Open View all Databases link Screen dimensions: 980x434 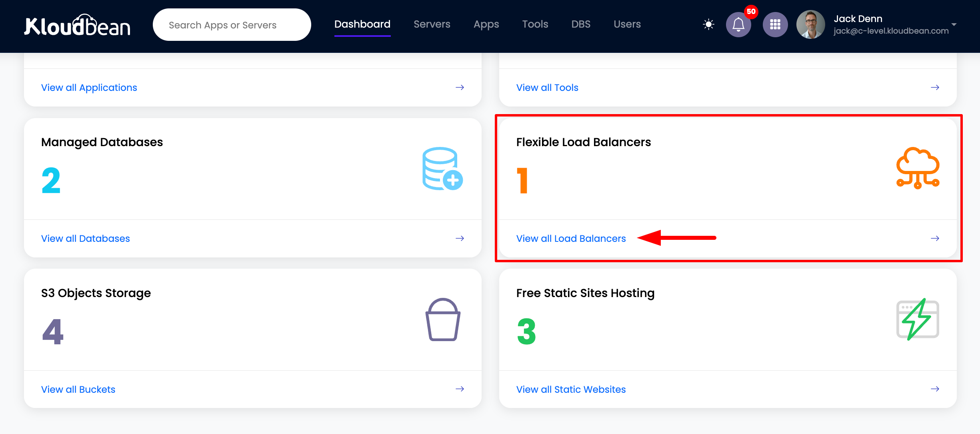[x=86, y=238]
